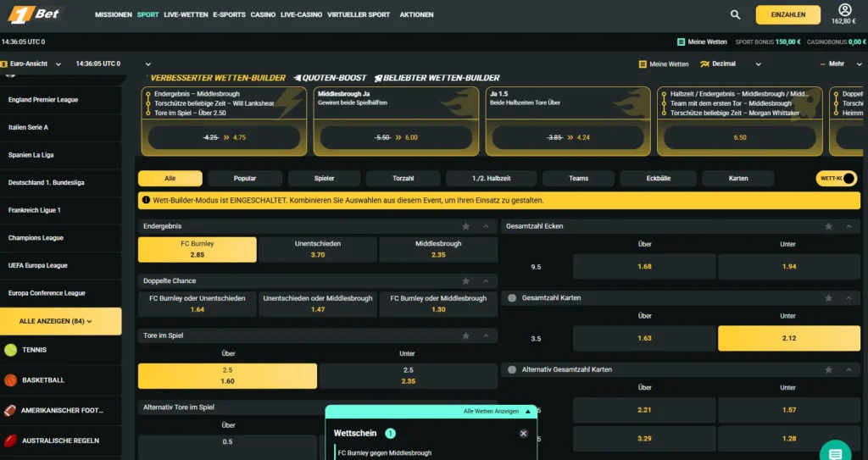Collapse the Gesamtzahl Ecken market

(x=849, y=226)
